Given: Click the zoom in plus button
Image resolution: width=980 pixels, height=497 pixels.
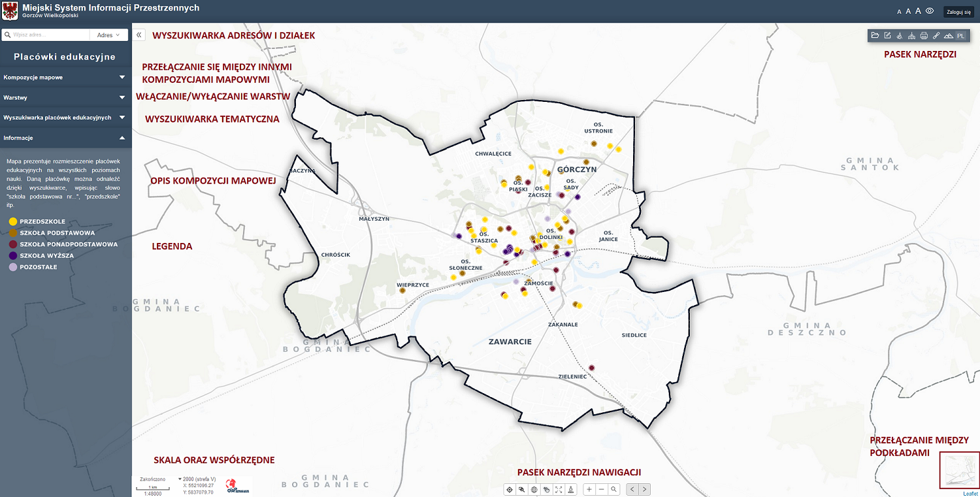Looking at the screenshot, I should pos(589,489).
